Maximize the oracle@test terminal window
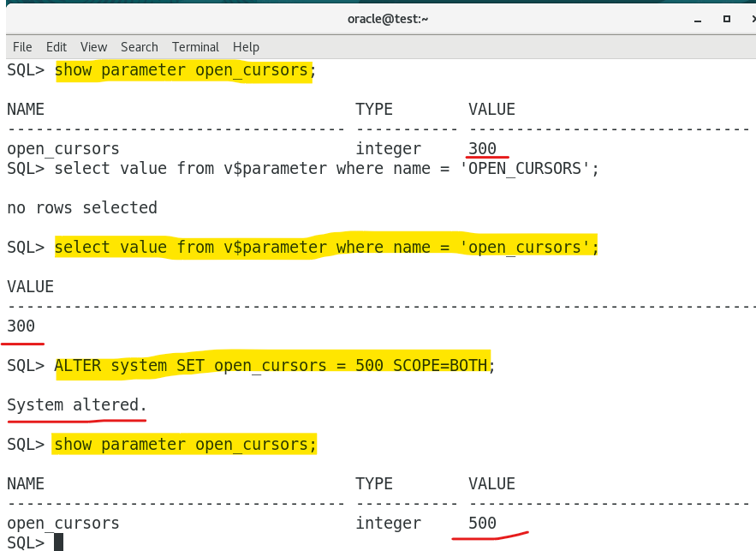This screenshot has height=551, width=756. [x=727, y=19]
